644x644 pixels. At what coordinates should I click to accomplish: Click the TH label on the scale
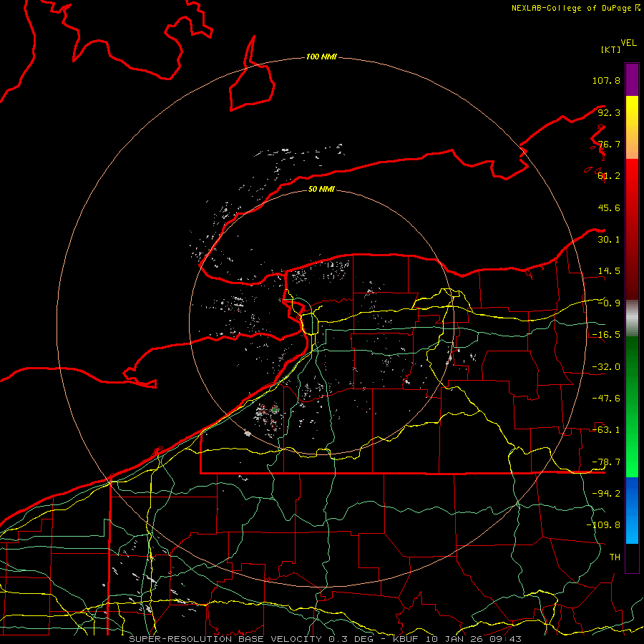pyautogui.click(x=615, y=557)
